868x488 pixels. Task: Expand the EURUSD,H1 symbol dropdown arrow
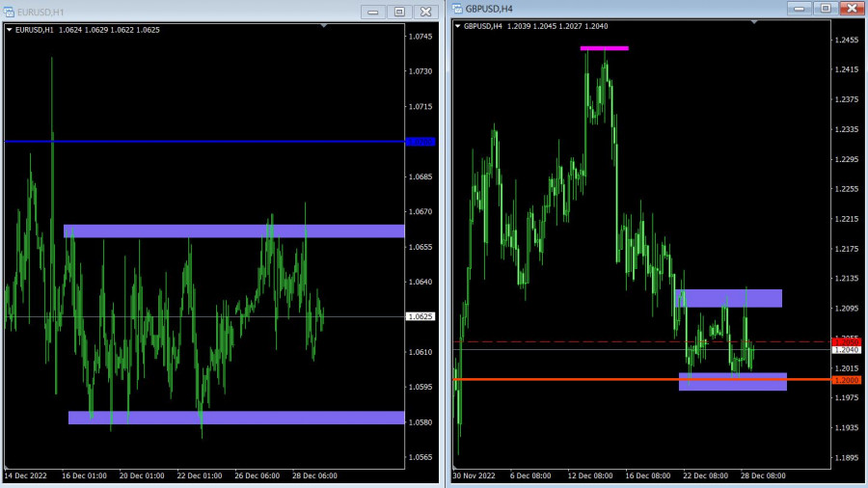click(10, 30)
